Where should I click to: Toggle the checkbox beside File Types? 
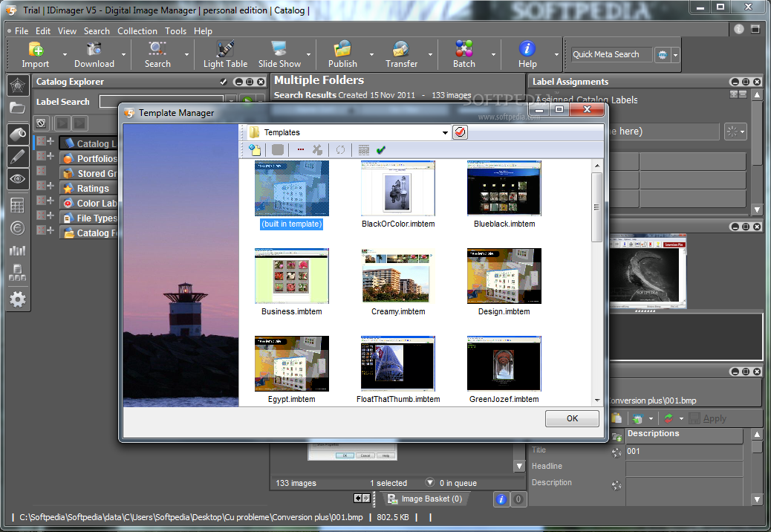(42, 215)
